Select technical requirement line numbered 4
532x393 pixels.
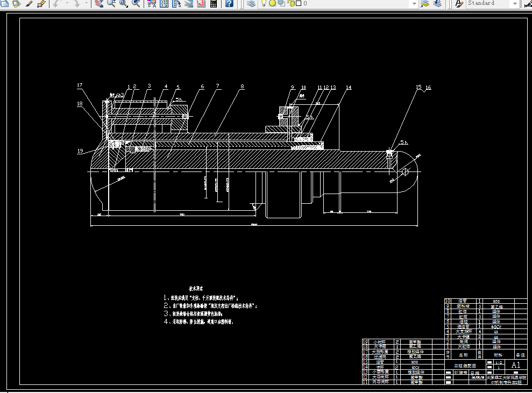(199, 321)
